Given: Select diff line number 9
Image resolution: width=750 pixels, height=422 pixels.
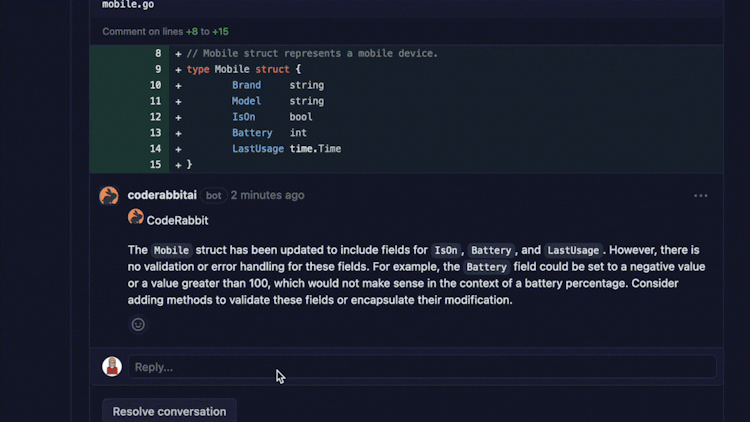Looking at the screenshot, I should click(156, 69).
